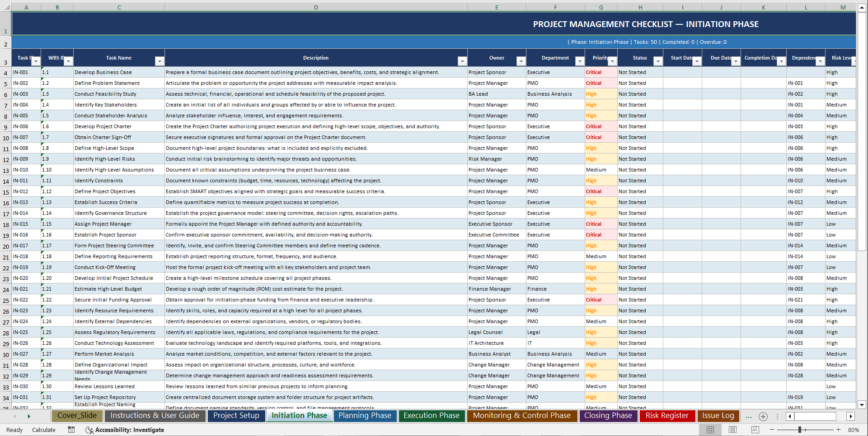Open the Status filter dropdown

tap(658, 61)
